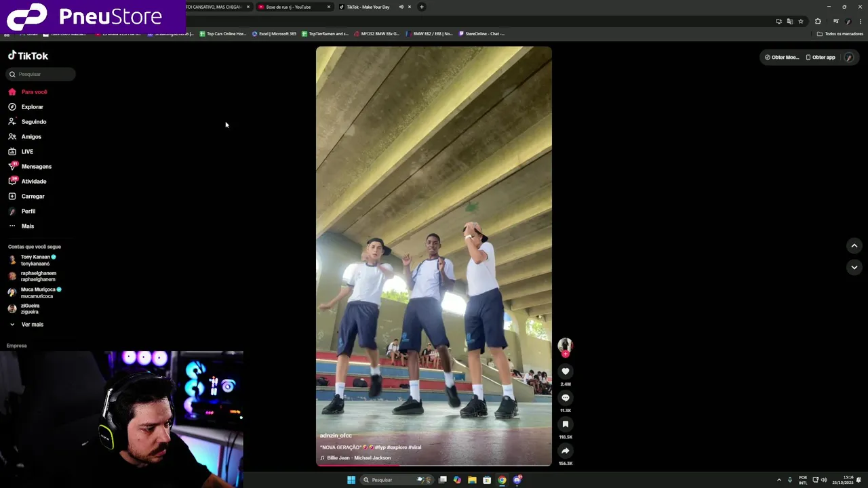Open Billie Jean - Michael Jackson sound

[x=355, y=457]
